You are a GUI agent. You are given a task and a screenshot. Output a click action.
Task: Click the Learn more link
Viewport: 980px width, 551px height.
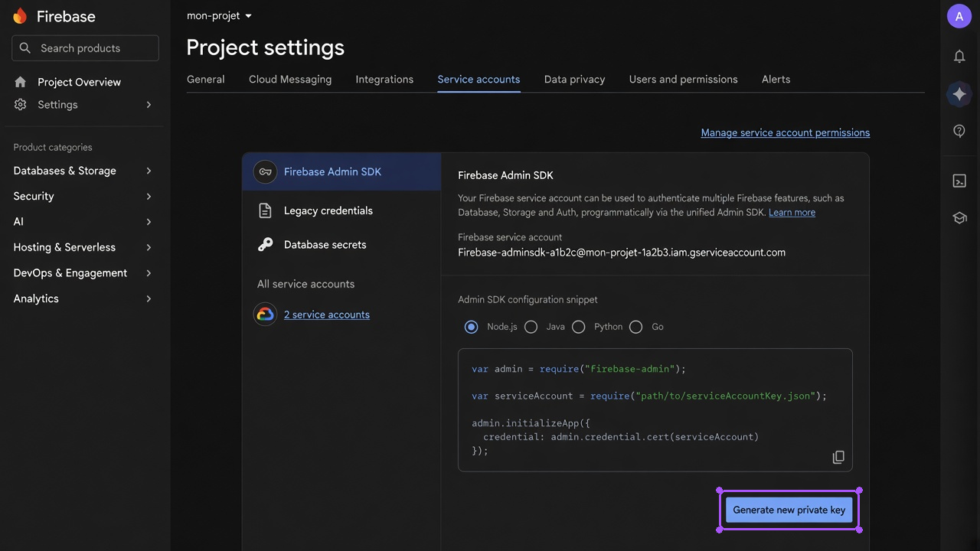coord(792,213)
